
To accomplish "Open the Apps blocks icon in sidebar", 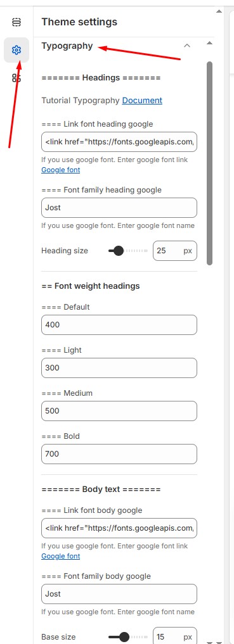I will point(16,78).
